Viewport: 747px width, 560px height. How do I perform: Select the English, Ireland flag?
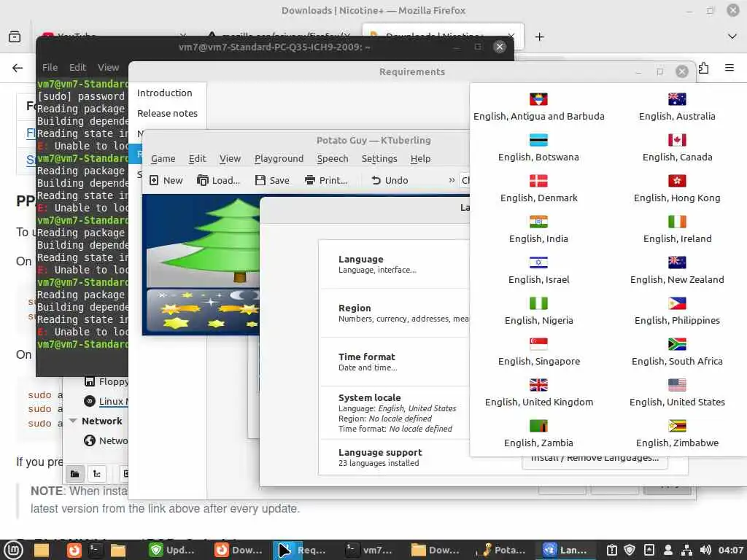tap(677, 222)
